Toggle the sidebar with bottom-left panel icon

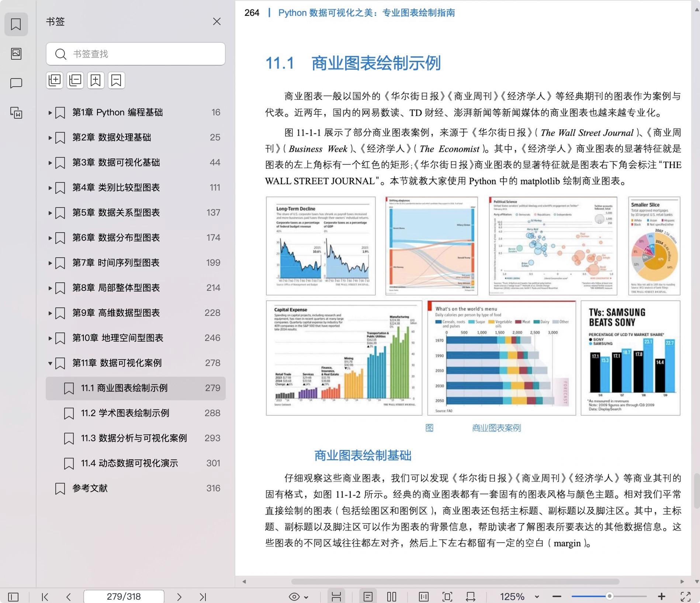13,597
